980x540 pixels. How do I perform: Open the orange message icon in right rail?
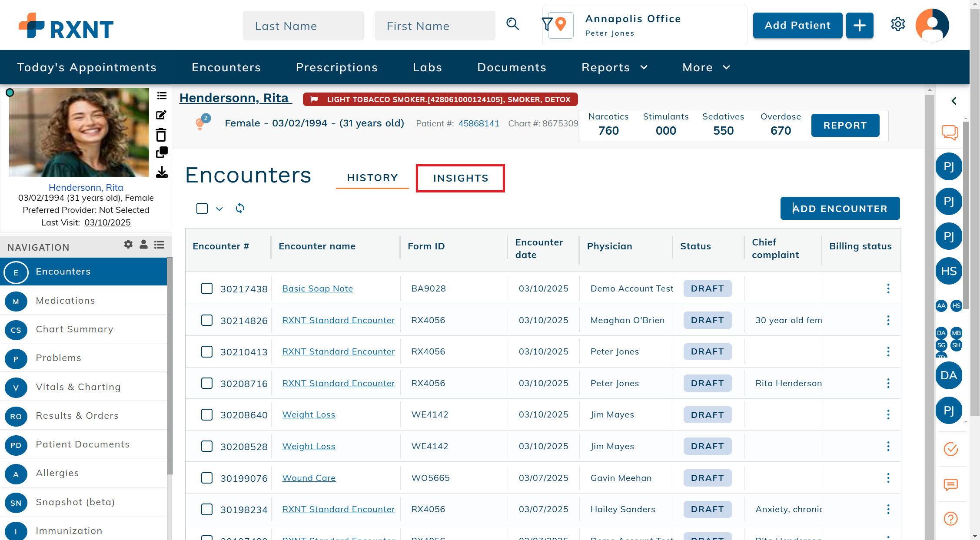coord(951,484)
